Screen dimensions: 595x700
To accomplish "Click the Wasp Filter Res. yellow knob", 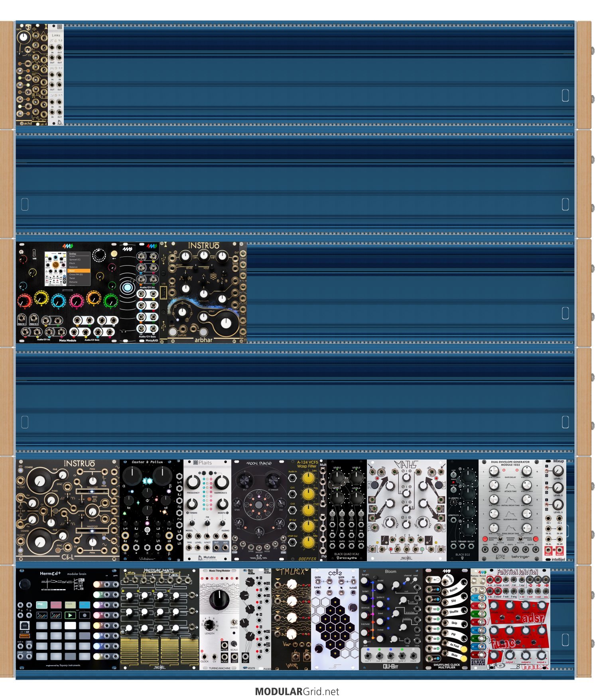I will 308,526.
